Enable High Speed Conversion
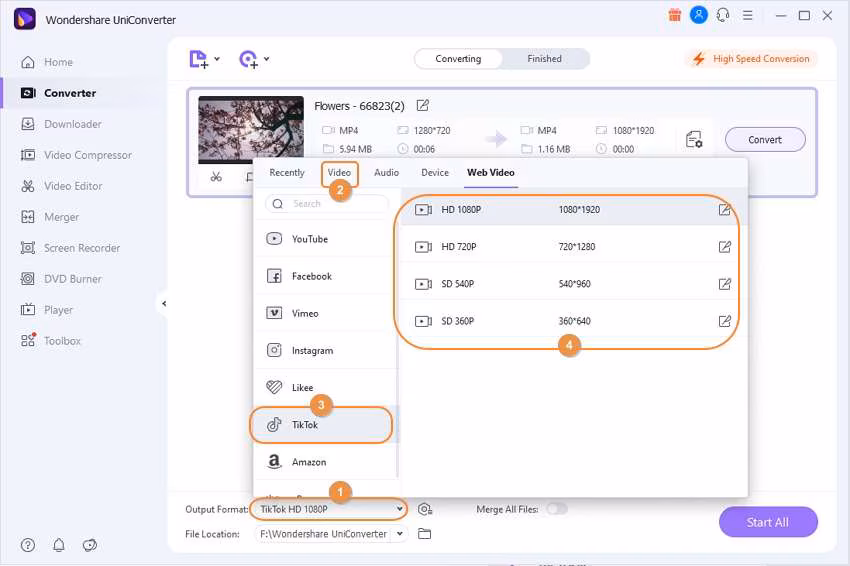Screen dimensions: 850x566 753,59
